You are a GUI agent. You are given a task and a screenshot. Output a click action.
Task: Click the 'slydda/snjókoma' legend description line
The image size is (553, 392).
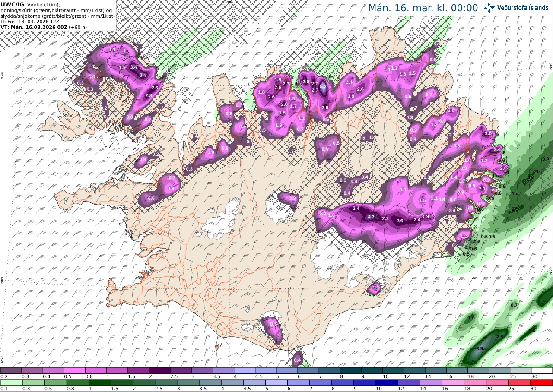click(58, 16)
